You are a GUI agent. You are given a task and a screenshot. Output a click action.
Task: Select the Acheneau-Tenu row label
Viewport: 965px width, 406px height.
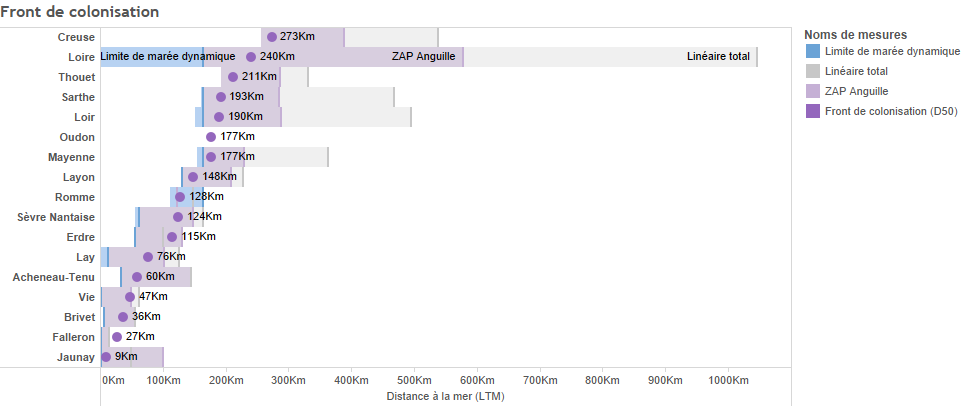pyautogui.click(x=54, y=277)
